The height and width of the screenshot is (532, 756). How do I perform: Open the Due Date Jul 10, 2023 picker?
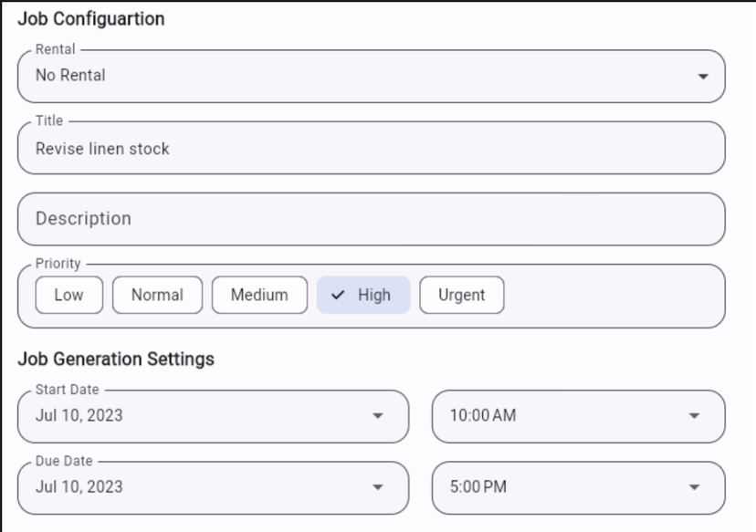coord(201,487)
